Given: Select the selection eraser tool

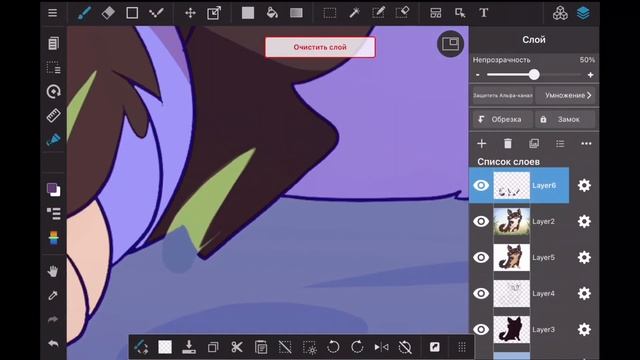Looking at the screenshot, I should (402, 13).
